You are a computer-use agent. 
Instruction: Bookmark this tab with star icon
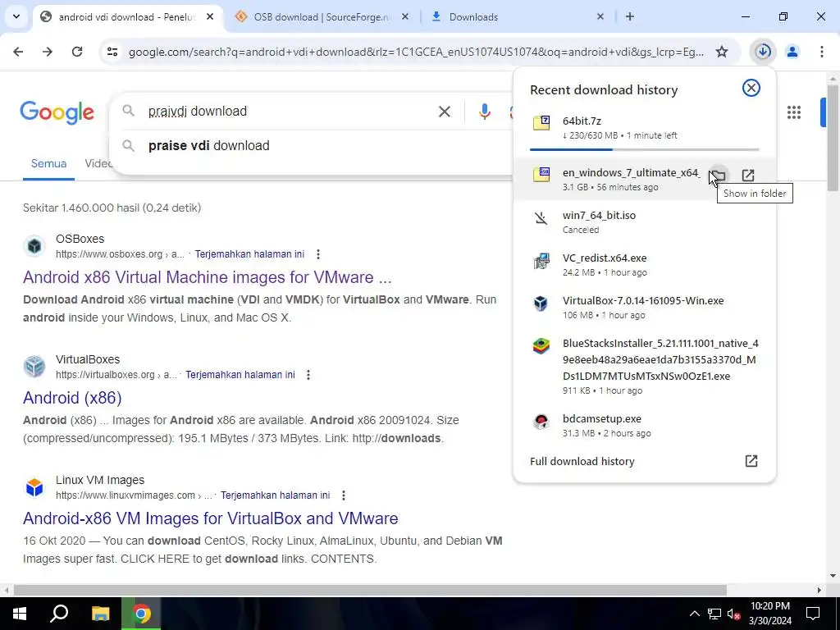pyautogui.click(x=722, y=52)
